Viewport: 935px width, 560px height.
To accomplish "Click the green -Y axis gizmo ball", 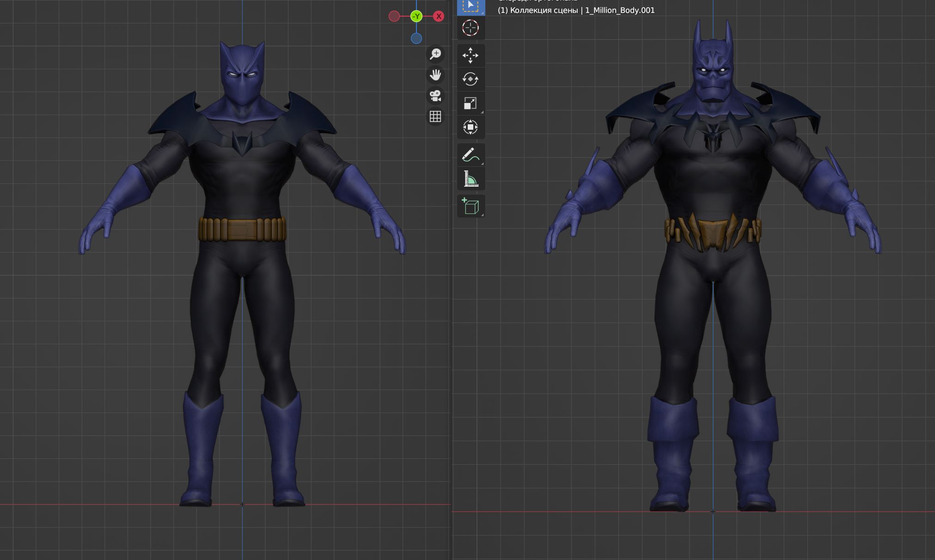I will click(416, 17).
